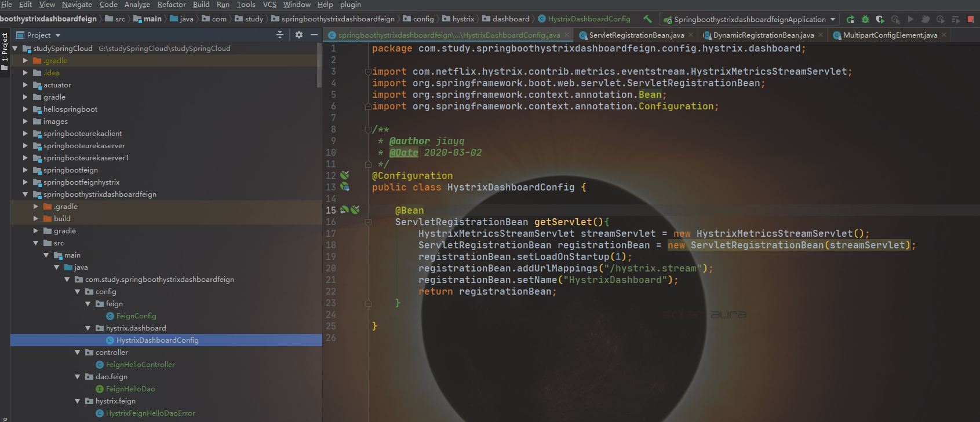Image resolution: width=980 pixels, height=422 pixels.
Task: Click the @Configuration annotation in editor
Action: (x=413, y=175)
